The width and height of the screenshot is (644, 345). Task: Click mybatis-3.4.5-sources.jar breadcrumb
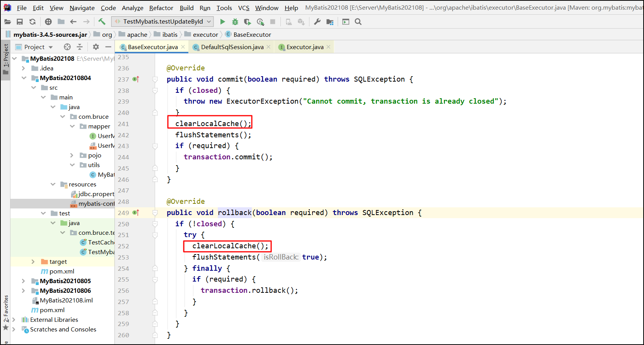(x=50, y=35)
